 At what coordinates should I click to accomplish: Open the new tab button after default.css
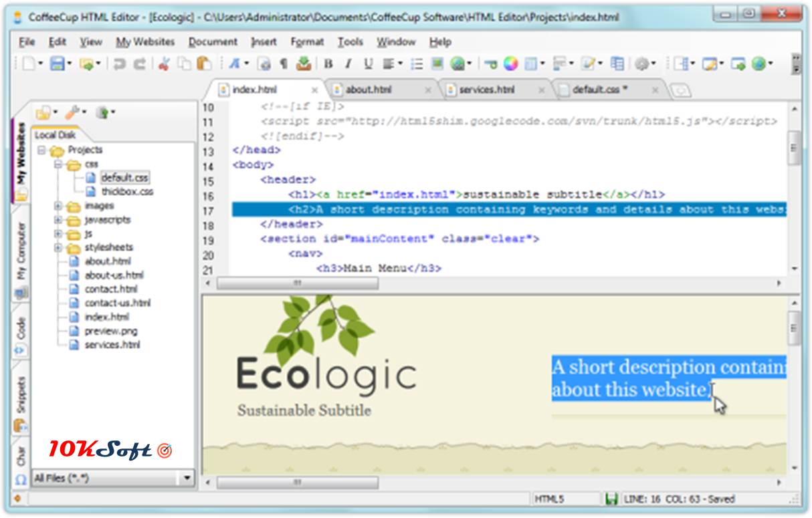click(680, 90)
